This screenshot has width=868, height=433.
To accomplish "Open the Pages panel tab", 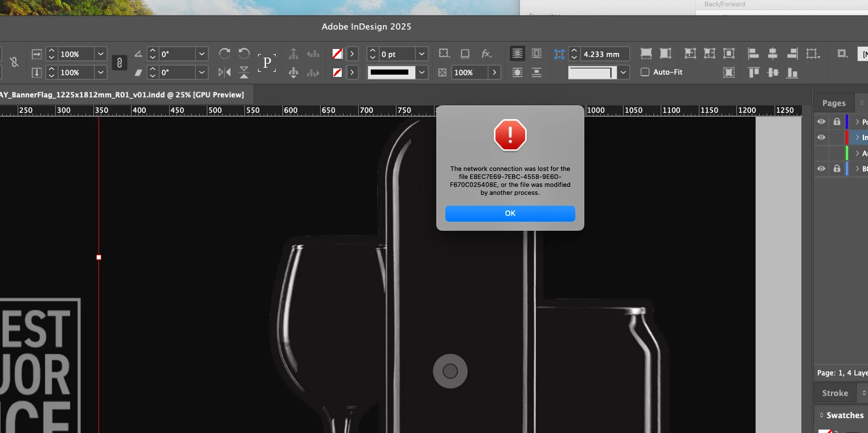I will coord(834,103).
